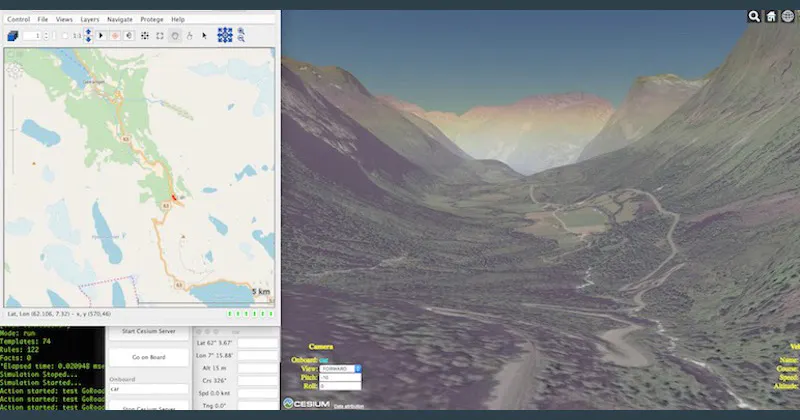800x420 pixels.
Task: Click the half-circle icon after record
Action: click(x=129, y=36)
